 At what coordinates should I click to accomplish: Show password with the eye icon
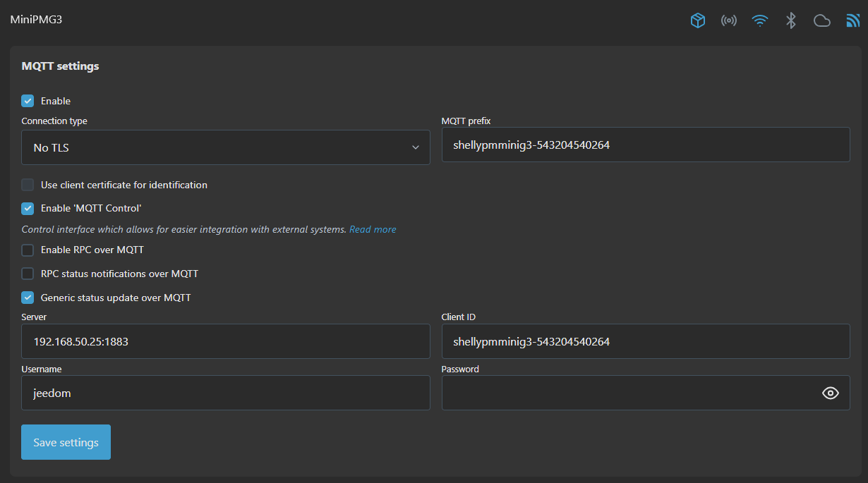(830, 393)
